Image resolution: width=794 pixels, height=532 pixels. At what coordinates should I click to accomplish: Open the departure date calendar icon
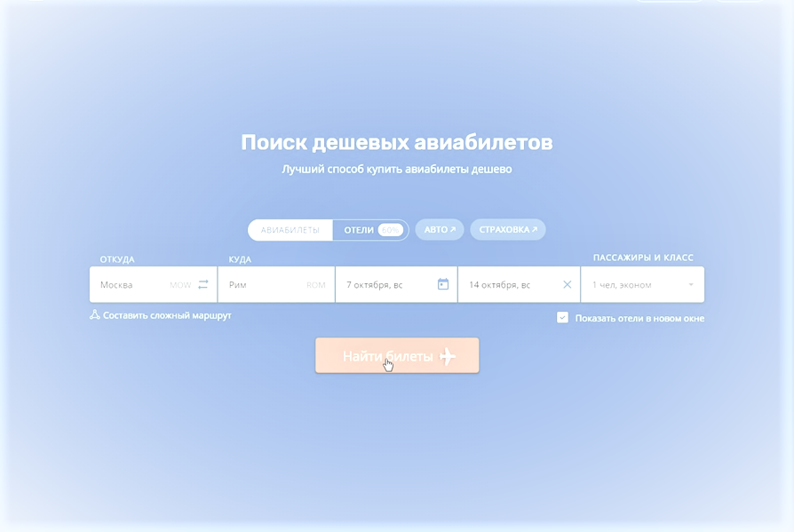[443, 284]
